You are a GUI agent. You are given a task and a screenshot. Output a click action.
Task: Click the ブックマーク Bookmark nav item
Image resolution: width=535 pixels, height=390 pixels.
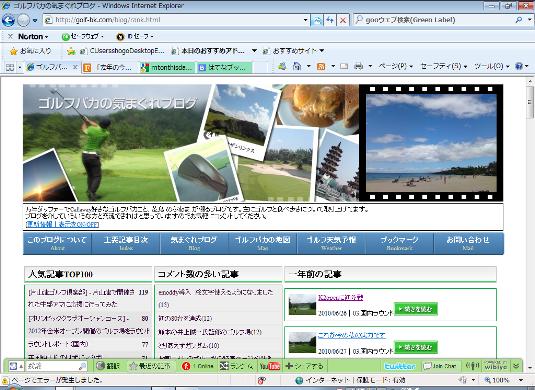pos(400,243)
